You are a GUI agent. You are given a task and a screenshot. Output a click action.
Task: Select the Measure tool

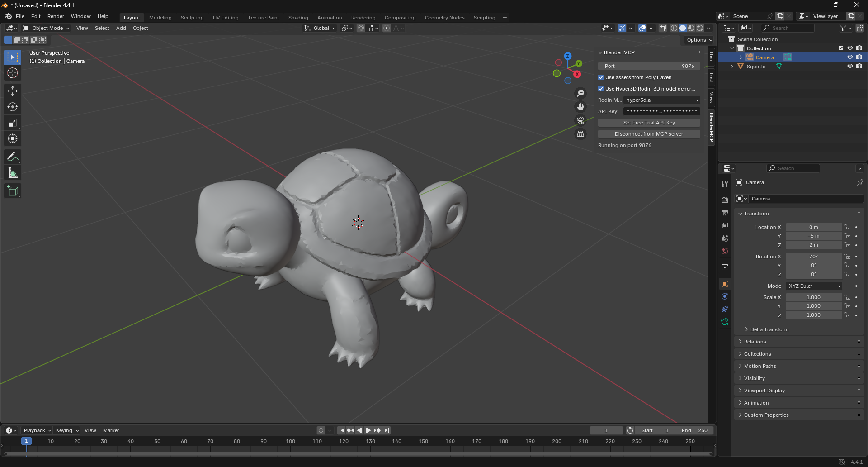tap(13, 173)
